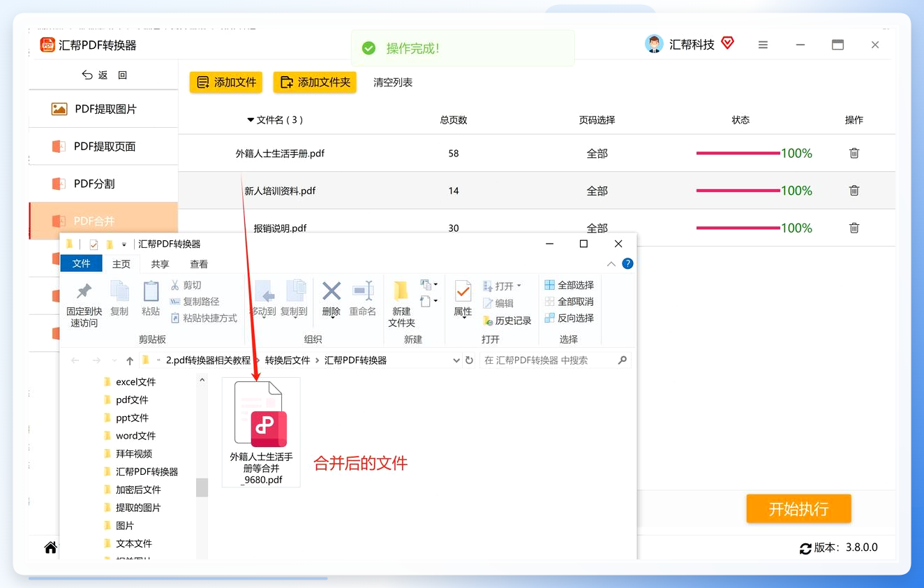Click the Explorer address bar refresh icon
924x588 pixels.
(x=469, y=360)
